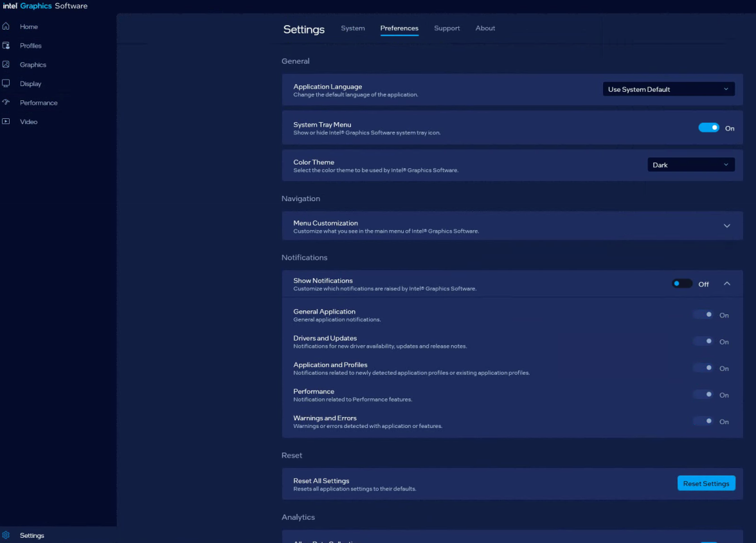Enable the Show Notifications toggle
The image size is (756, 543).
[681, 283]
